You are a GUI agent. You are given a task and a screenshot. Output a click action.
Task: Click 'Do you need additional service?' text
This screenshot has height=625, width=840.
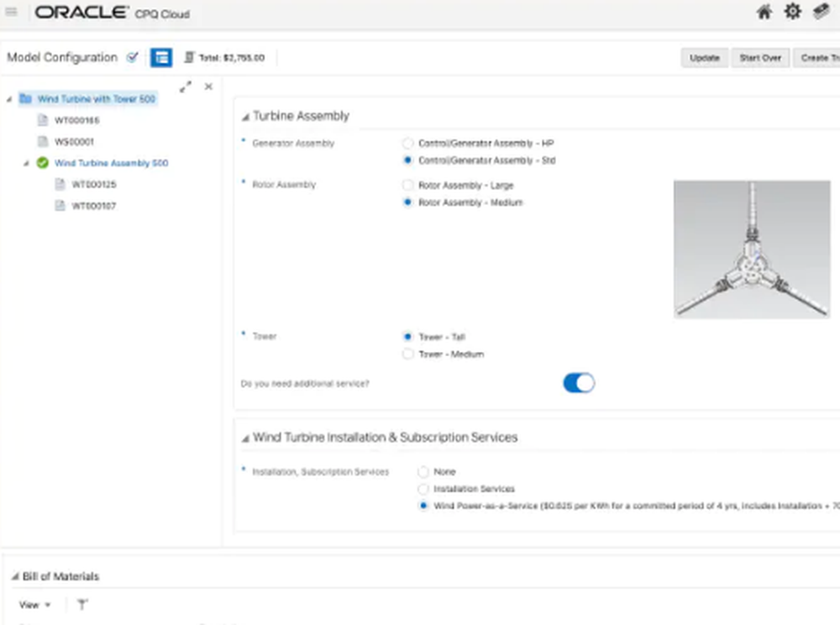tap(305, 383)
